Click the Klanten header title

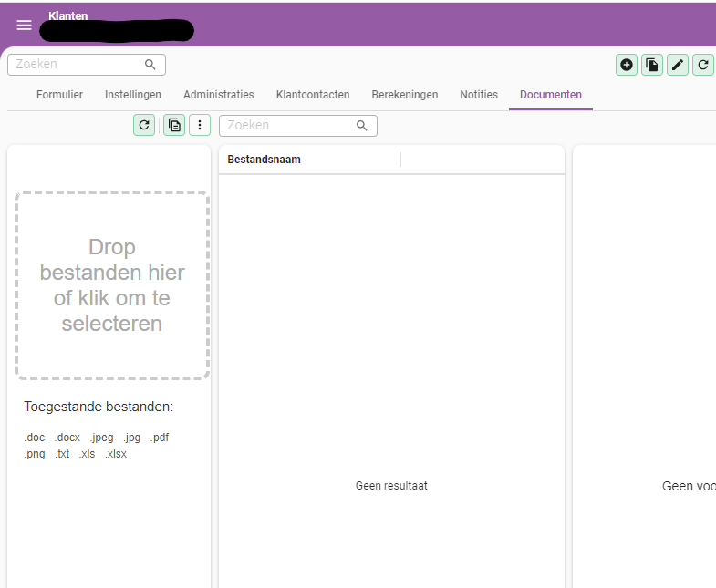[68, 16]
